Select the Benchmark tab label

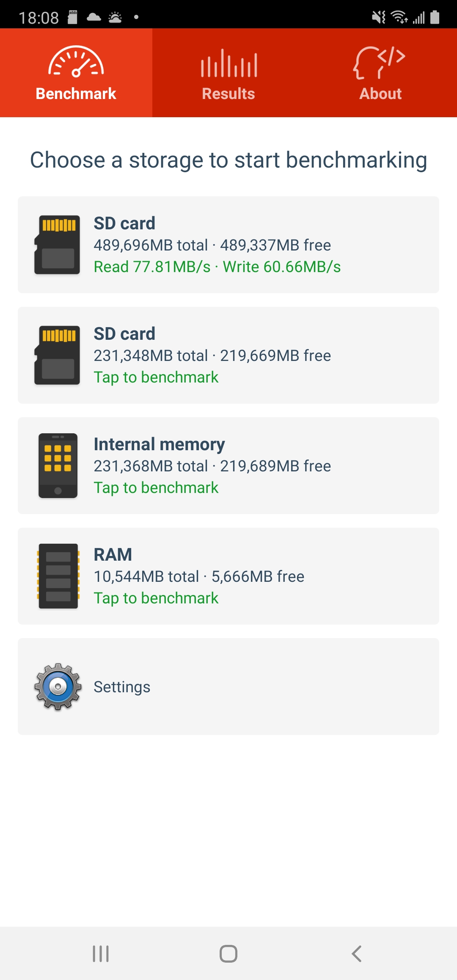pyautogui.click(x=76, y=94)
